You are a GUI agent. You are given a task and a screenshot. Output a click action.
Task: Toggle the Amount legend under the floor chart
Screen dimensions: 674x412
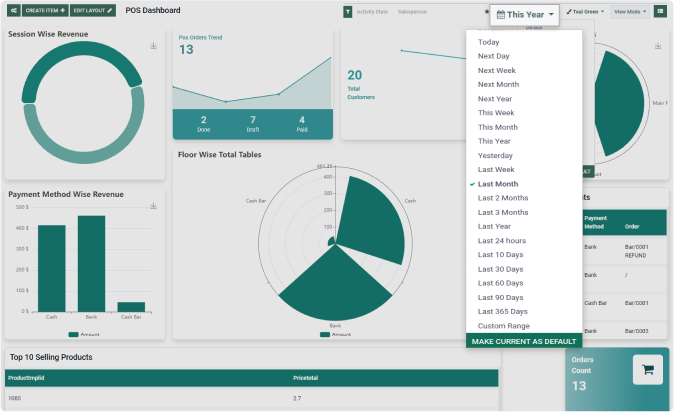pos(338,334)
